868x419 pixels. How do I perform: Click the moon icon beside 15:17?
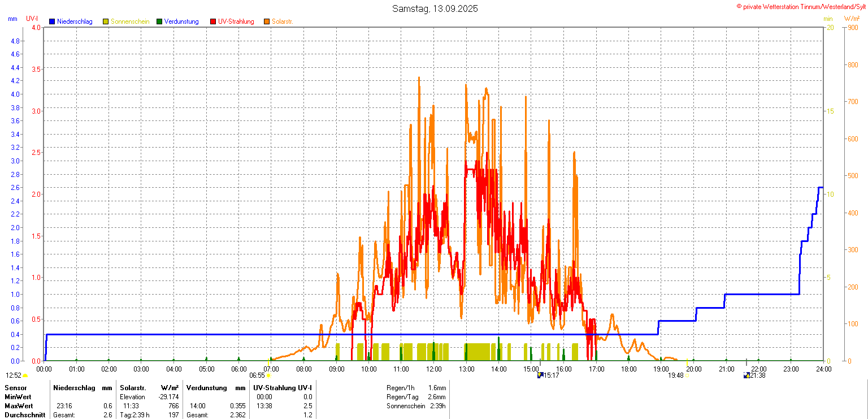click(540, 375)
